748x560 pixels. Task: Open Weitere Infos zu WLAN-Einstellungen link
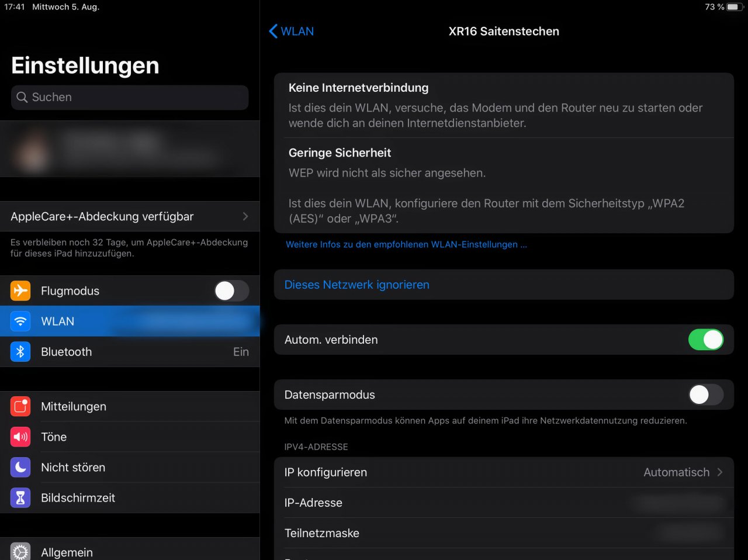point(406,244)
